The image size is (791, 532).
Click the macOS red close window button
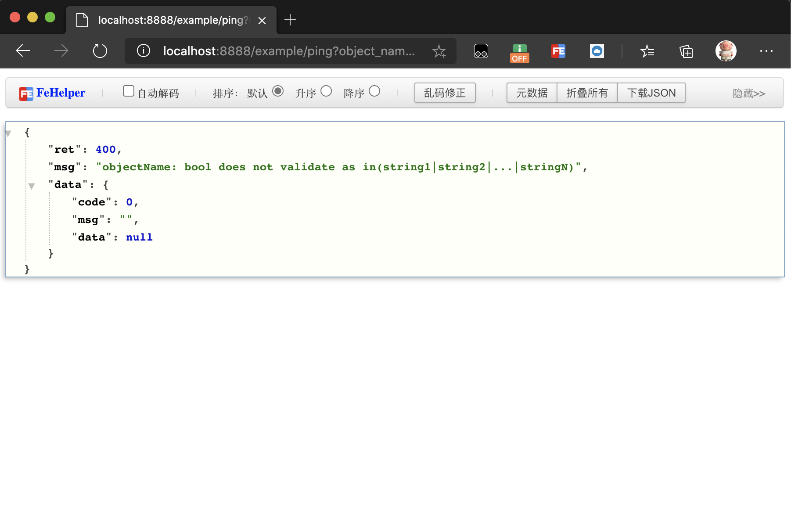point(15,17)
